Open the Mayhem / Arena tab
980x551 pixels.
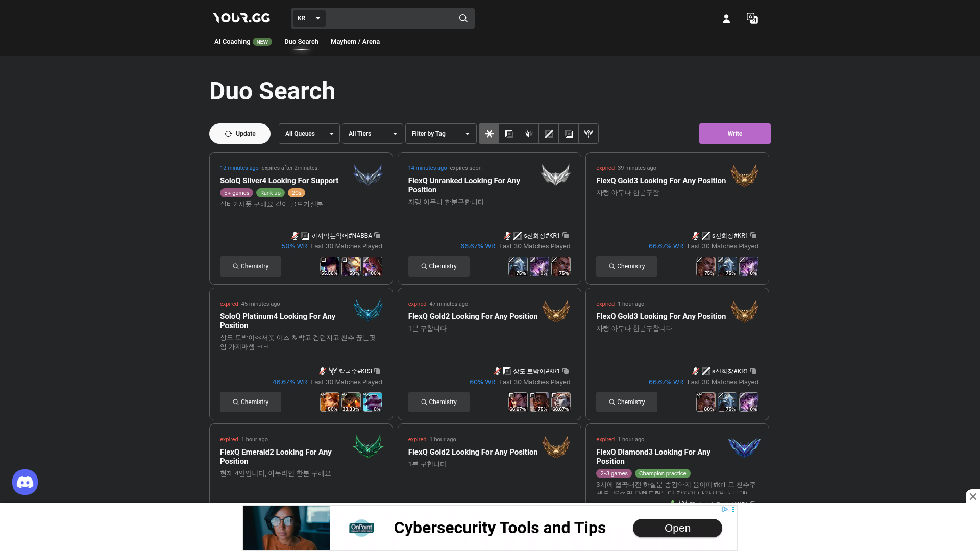(x=355, y=42)
